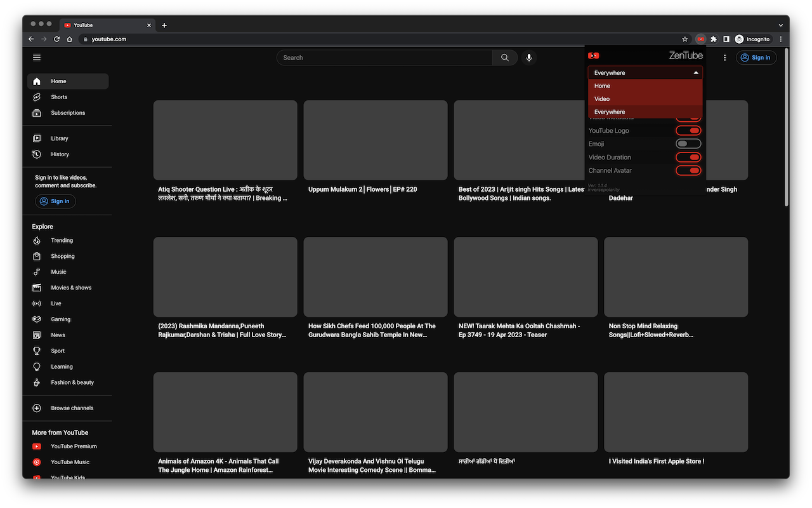Open YouTube Music link
The height and width of the screenshot is (508, 812).
[68, 462]
